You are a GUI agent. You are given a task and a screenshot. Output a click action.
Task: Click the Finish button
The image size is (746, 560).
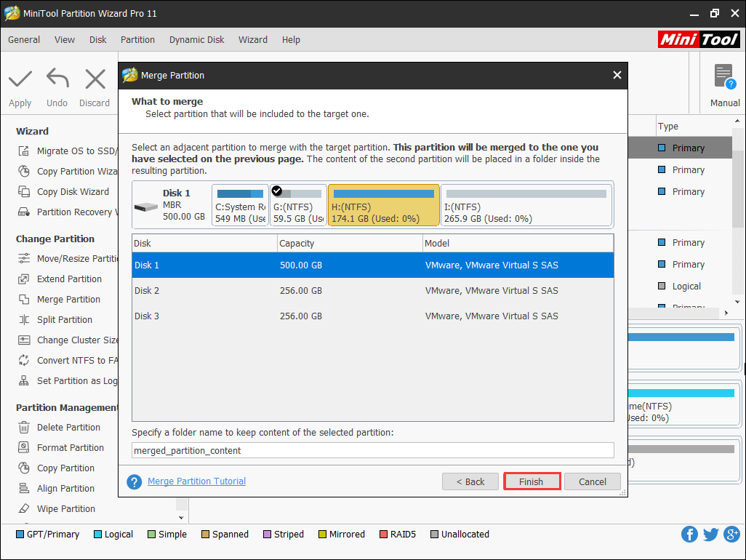(x=532, y=481)
